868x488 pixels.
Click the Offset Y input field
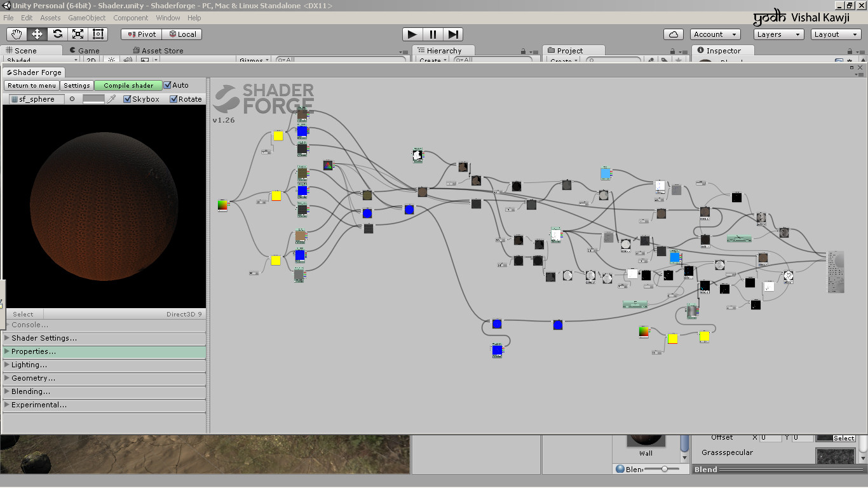pyautogui.click(x=803, y=438)
